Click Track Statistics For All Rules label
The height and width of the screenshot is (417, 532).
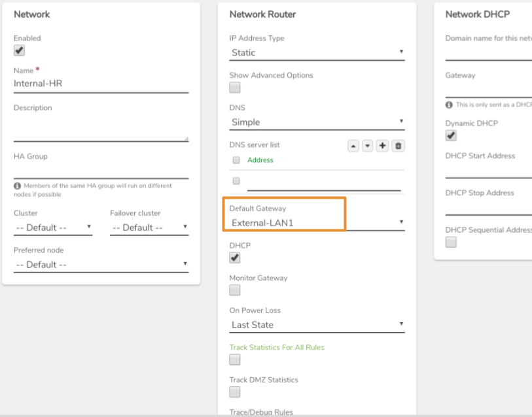[277, 348]
